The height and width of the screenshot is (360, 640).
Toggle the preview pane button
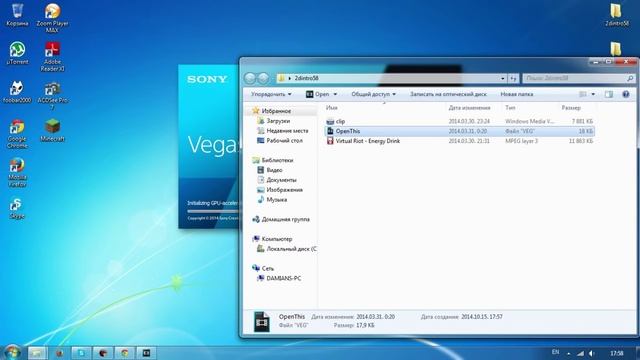tap(609, 94)
